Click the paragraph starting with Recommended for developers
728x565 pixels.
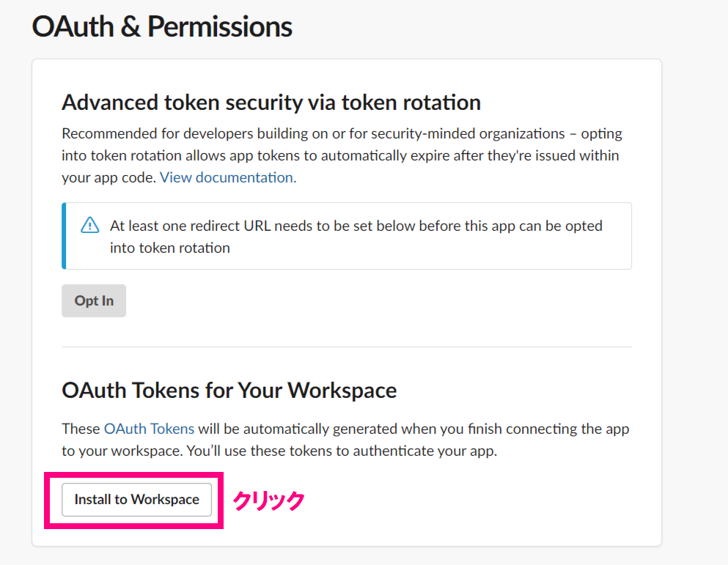click(x=342, y=155)
